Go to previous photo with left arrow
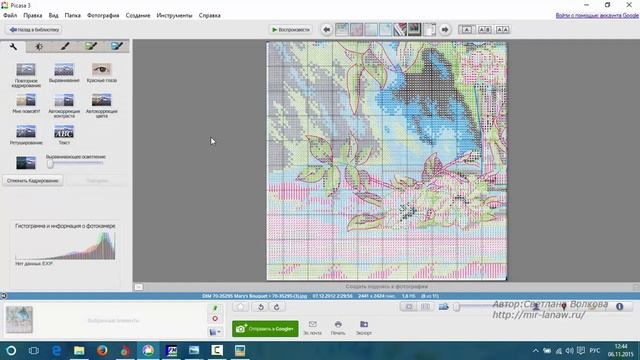The image size is (640, 360). (327, 30)
